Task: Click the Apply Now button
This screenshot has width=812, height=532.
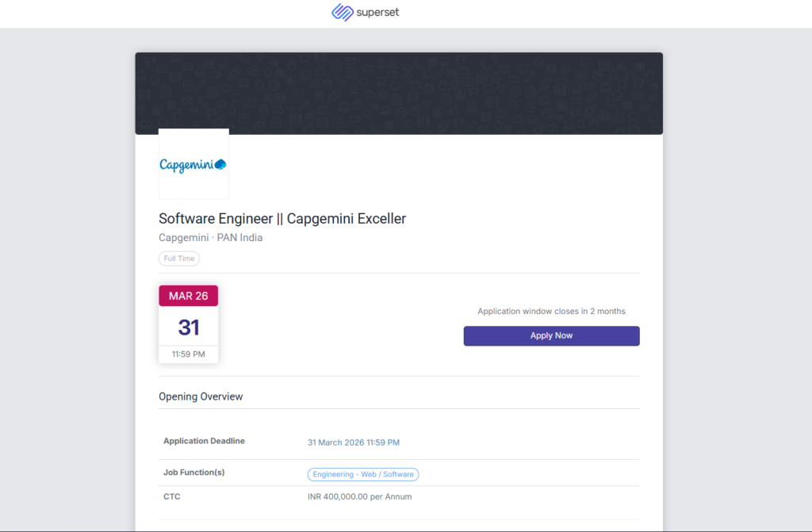Action: (551, 335)
